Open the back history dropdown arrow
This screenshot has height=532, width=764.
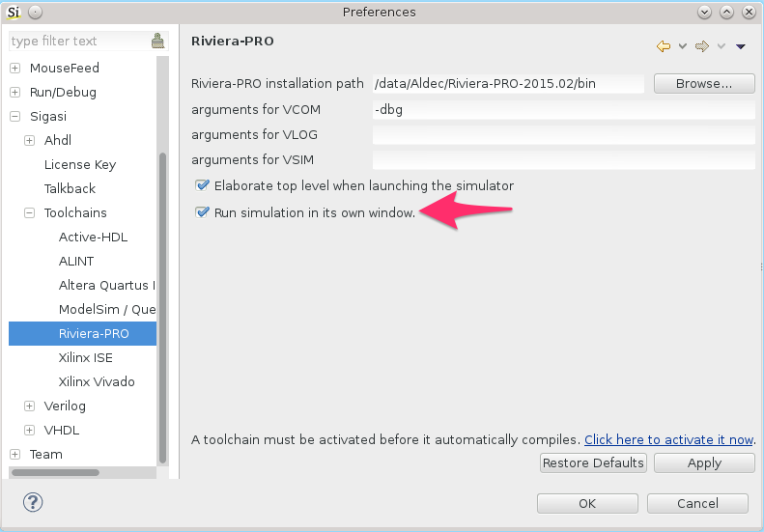coord(683,46)
